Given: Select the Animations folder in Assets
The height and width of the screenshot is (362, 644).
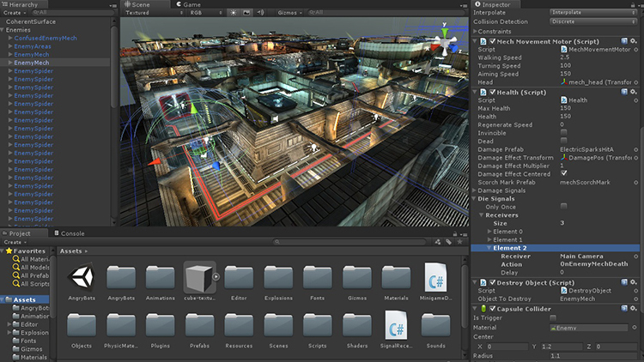Looking at the screenshot, I should 161,277.
